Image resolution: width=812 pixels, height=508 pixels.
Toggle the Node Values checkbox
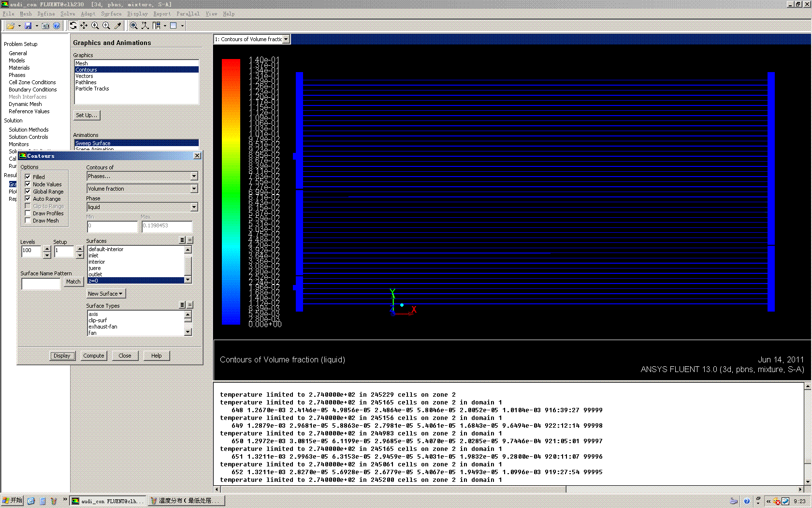28,184
